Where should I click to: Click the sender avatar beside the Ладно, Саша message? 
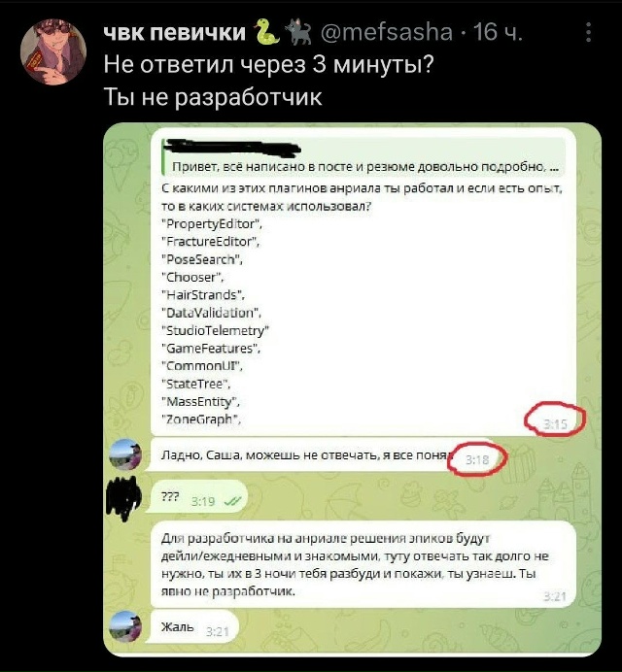[125, 454]
